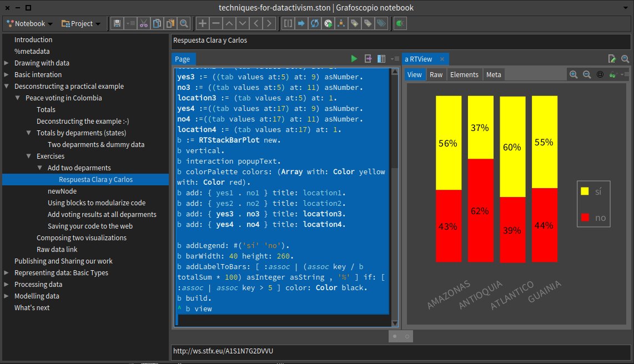Viewport: 634px width, 364px height.
Task: Open the Project dropdown menu
Action: point(81,23)
